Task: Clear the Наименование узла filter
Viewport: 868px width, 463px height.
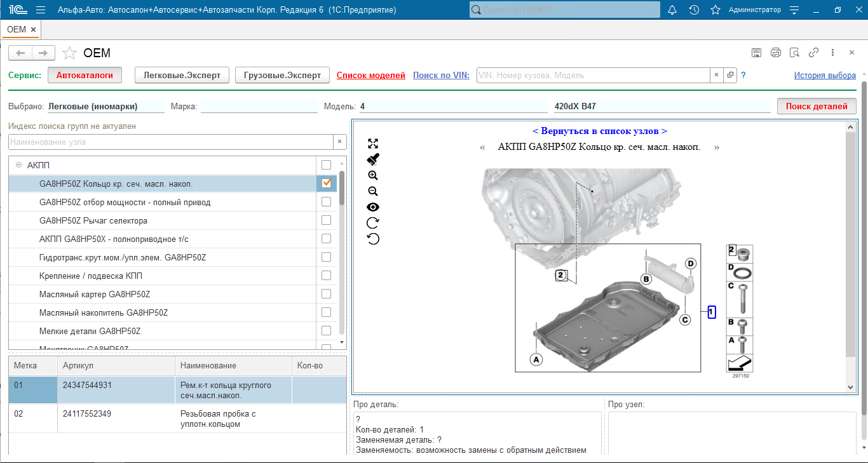Action: [x=339, y=142]
